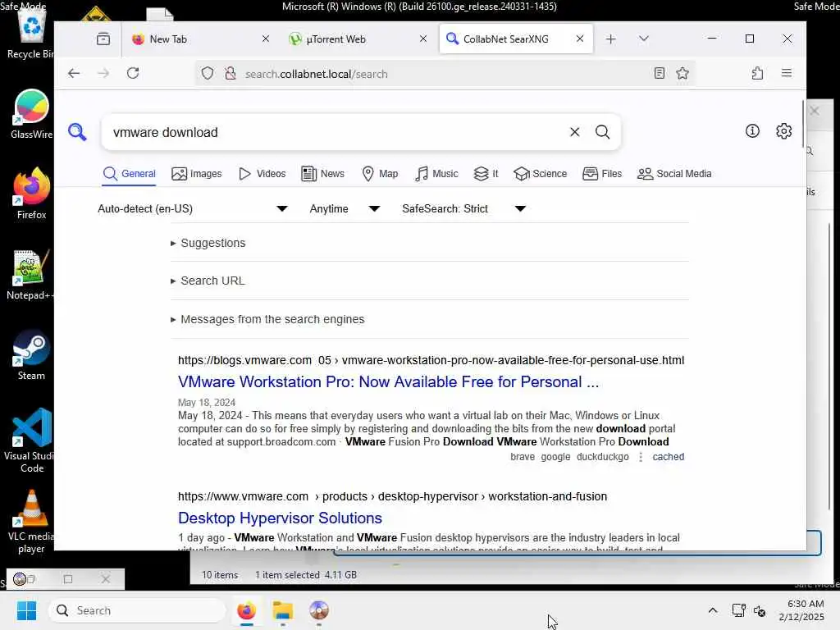Open Firefox hamburger application menu

click(787, 73)
